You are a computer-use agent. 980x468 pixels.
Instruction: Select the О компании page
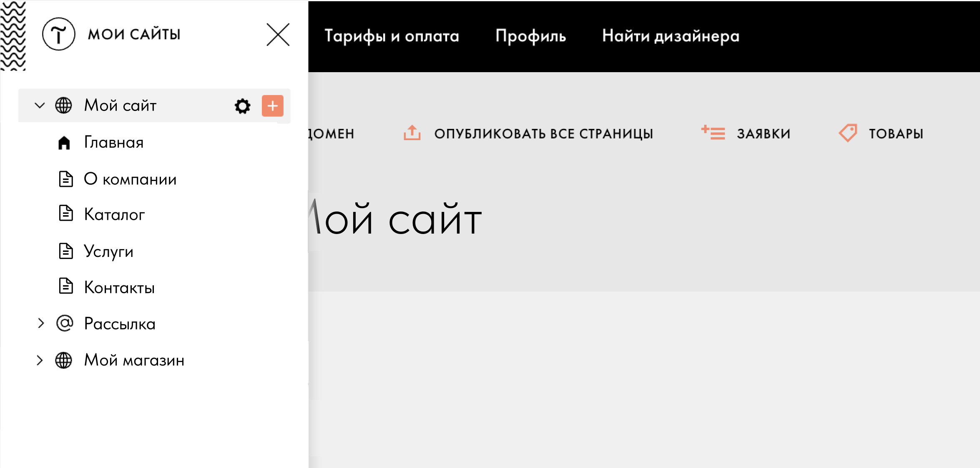(x=130, y=179)
